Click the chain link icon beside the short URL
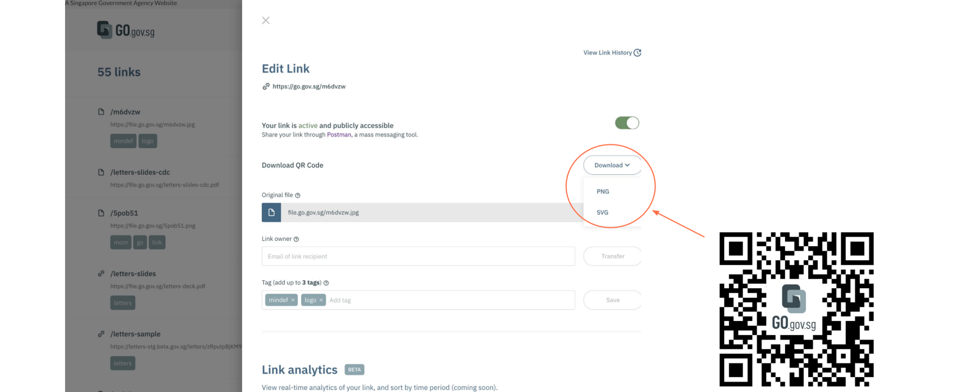This screenshot has width=980, height=392. tap(266, 86)
